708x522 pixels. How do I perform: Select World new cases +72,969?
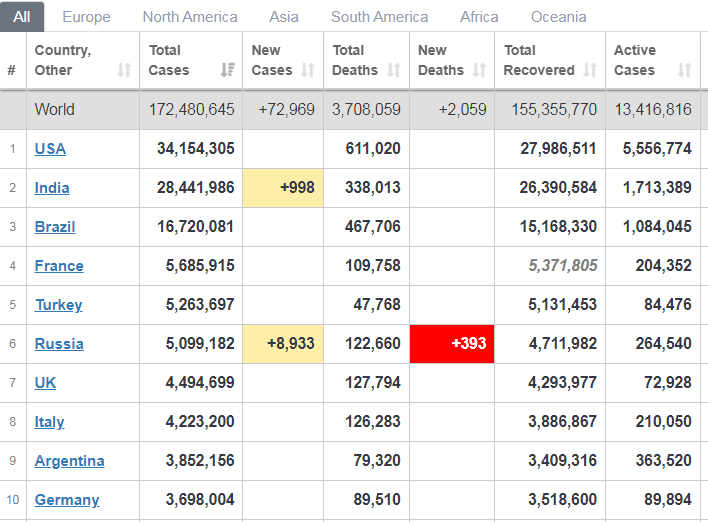(x=286, y=109)
